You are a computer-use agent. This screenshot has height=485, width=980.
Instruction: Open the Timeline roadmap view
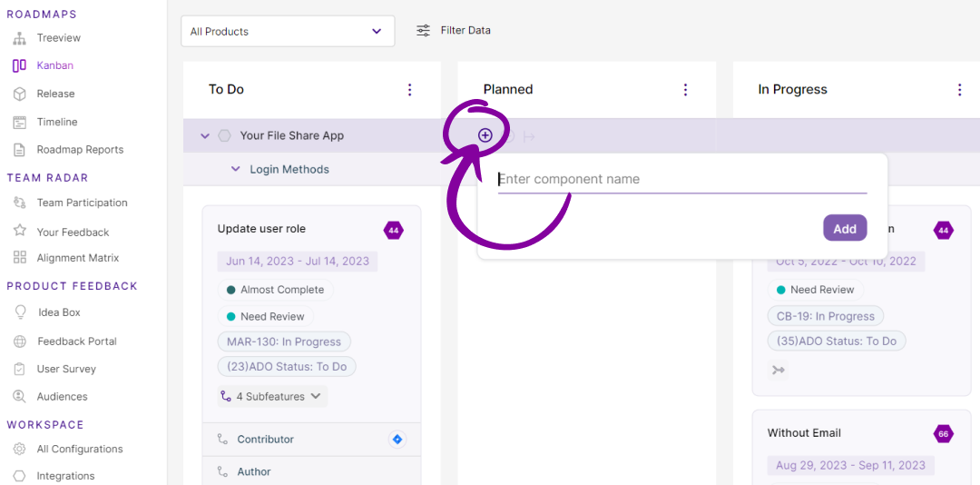click(56, 122)
